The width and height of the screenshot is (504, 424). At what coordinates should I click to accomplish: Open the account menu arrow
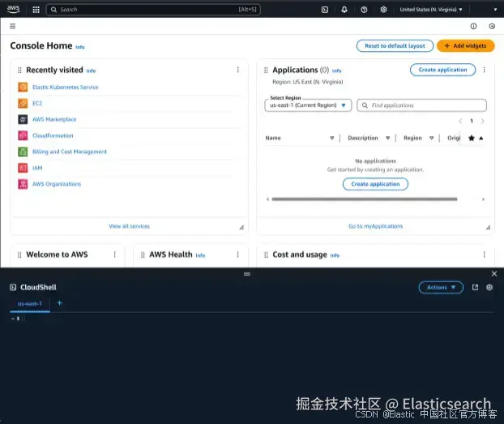495,10
